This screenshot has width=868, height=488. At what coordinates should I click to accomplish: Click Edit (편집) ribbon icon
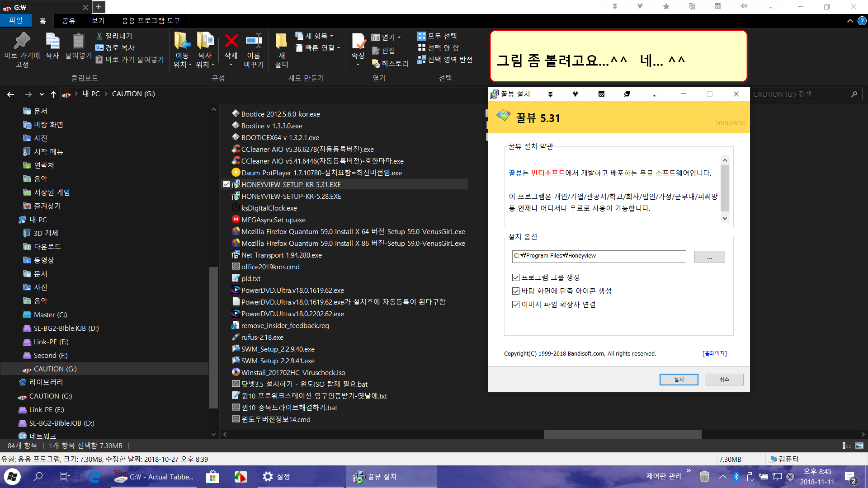pos(376,51)
